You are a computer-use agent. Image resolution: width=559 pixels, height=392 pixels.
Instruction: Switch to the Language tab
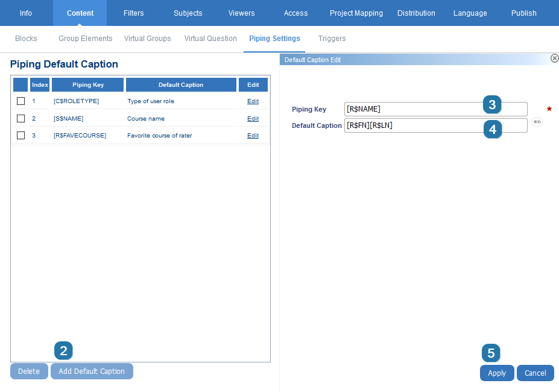click(470, 13)
